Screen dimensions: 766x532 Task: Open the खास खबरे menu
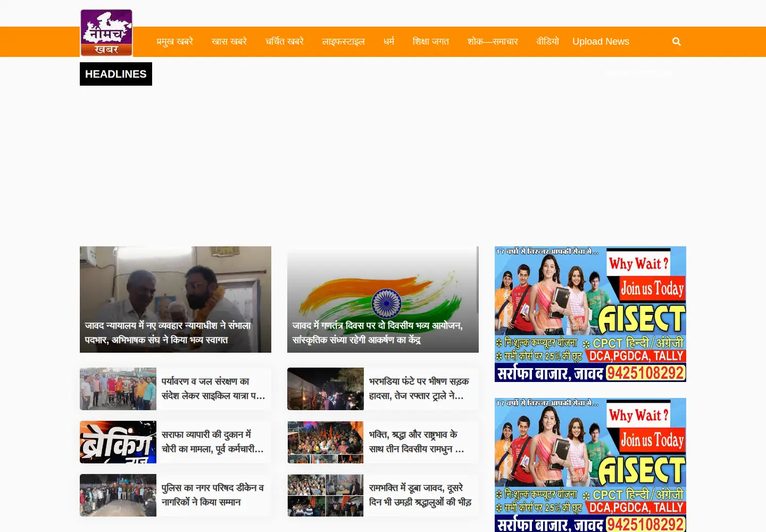(x=229, y=41)
